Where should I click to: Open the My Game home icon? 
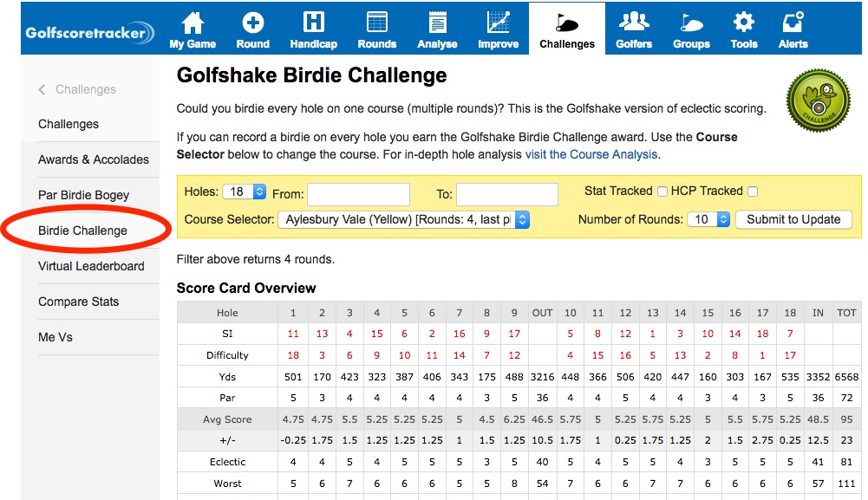tap(193, 23)
